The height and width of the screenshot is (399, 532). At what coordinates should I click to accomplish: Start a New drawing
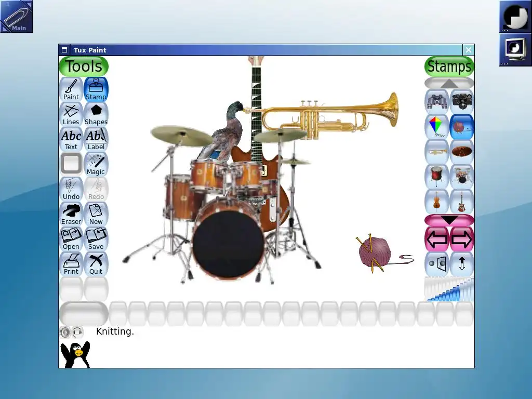tap(96, 214)
